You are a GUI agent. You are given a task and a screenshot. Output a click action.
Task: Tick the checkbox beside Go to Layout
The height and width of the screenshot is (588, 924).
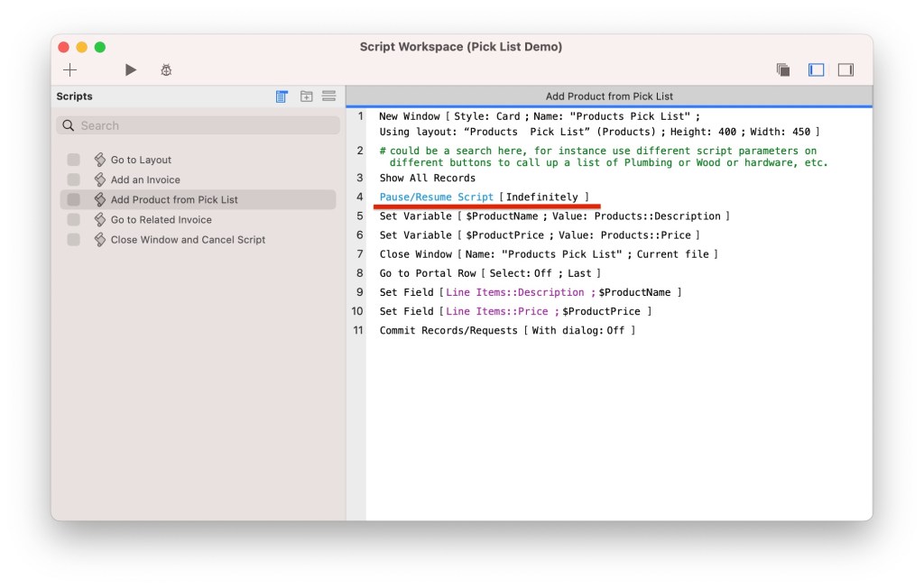pyautogui.click(x=74, y=160)
